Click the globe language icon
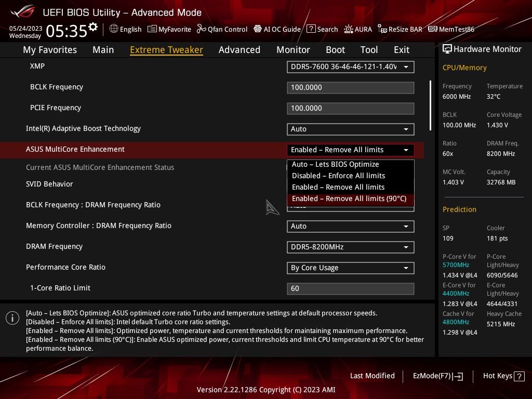This screenshot has width=532, height=399. 114,29
